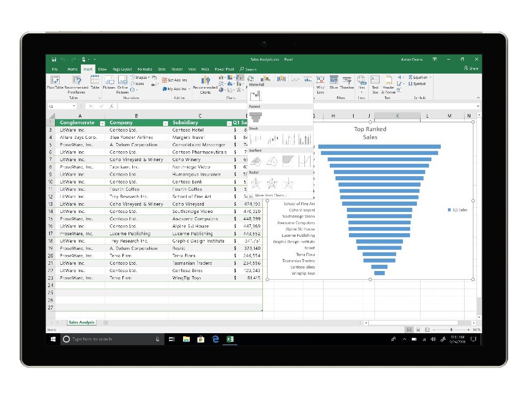
Task: Pick the first Radar chart icon
Action: 256,183
